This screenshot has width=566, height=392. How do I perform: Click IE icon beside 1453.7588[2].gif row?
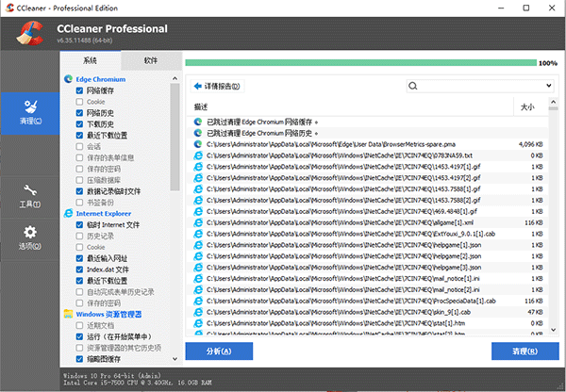(x=198, y=200)
